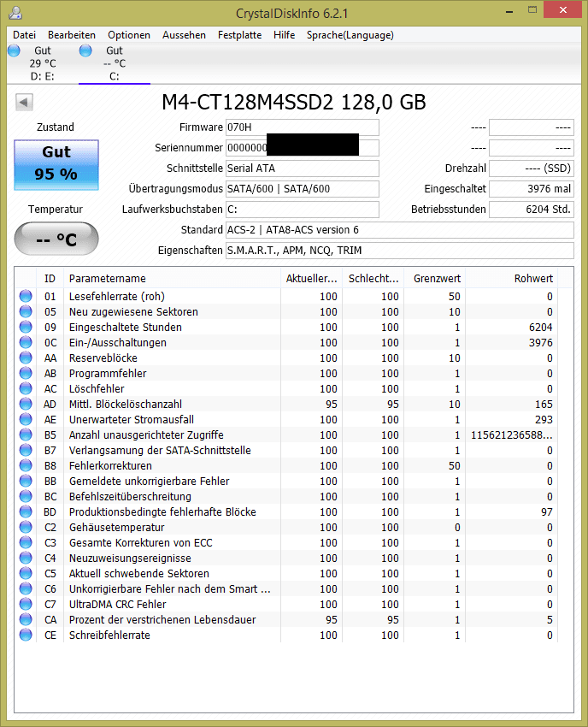Click the Firmware field 070H

[x=302, y=127]
